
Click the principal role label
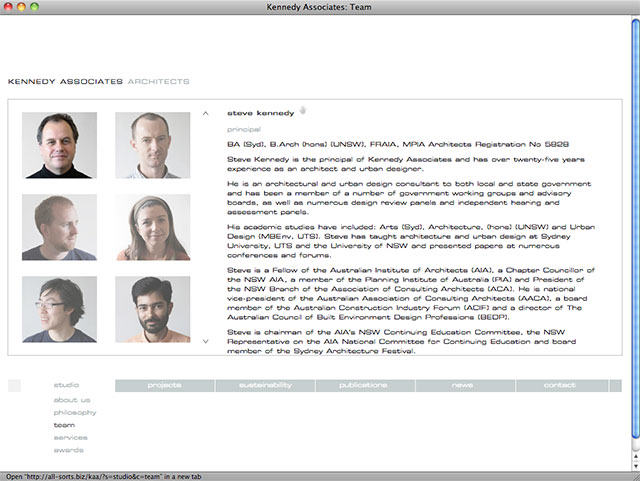(x=244, y=129)
